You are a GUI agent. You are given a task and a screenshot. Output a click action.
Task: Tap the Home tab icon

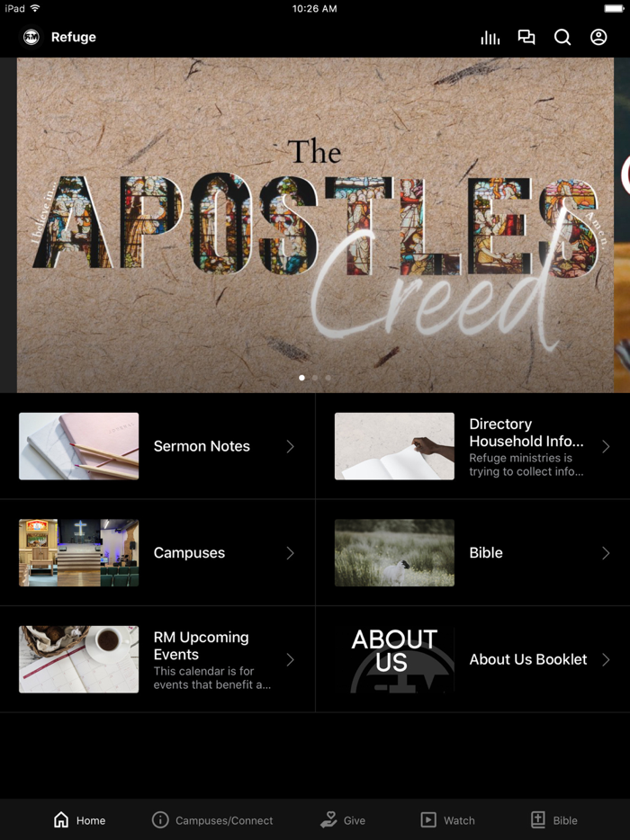pyautogui.click(x=61, y=819)
